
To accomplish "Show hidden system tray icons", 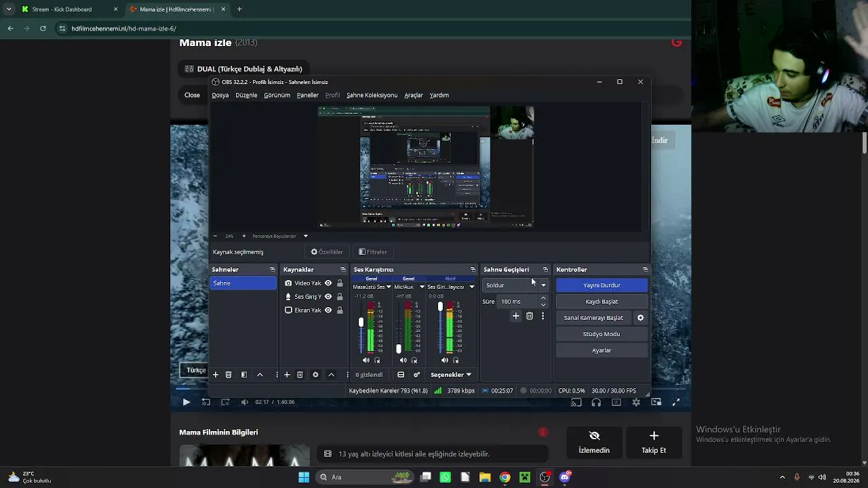I will click(x=782, y=477).
